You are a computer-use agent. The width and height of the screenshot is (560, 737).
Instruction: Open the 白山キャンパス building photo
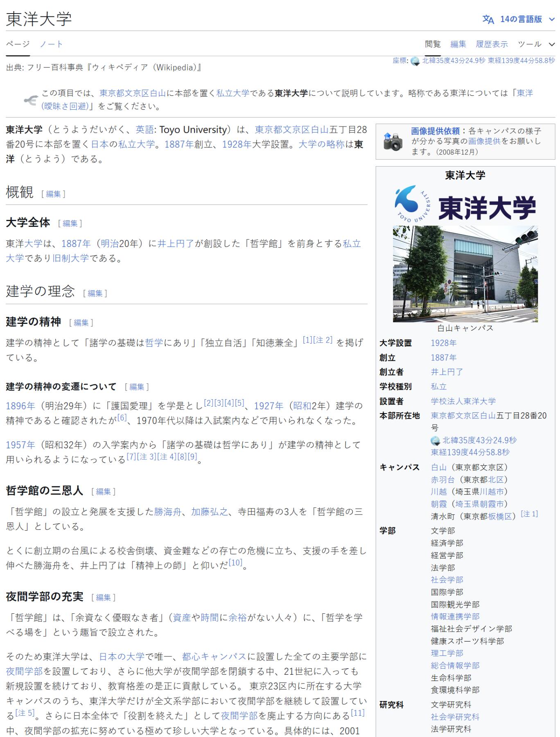tap(465, 274)
